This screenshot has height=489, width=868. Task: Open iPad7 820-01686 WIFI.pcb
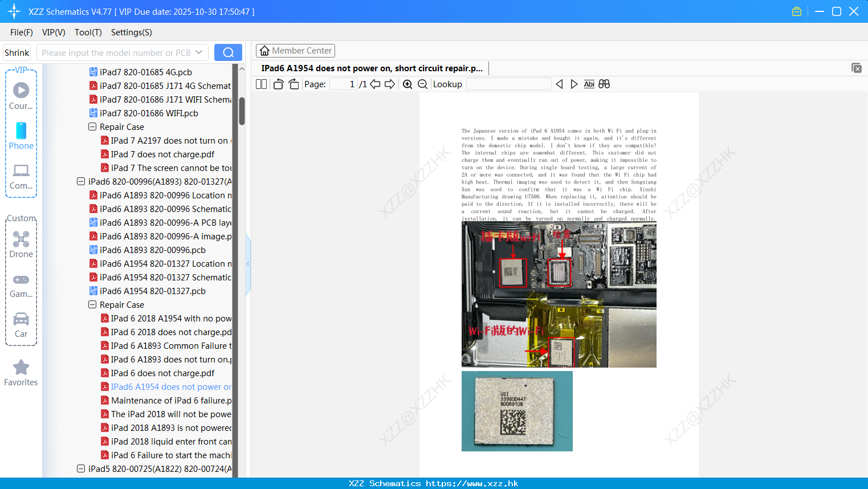click(x=144, y=113)
